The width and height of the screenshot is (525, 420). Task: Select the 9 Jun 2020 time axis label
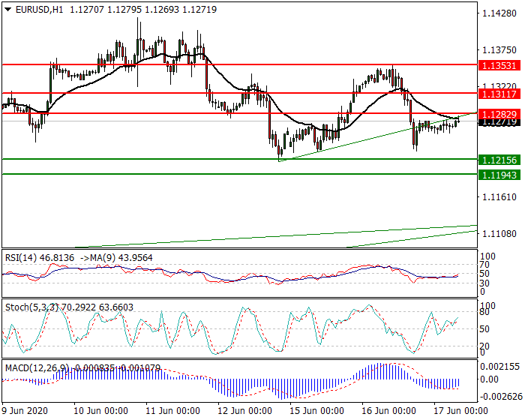[x=25, y=410]
